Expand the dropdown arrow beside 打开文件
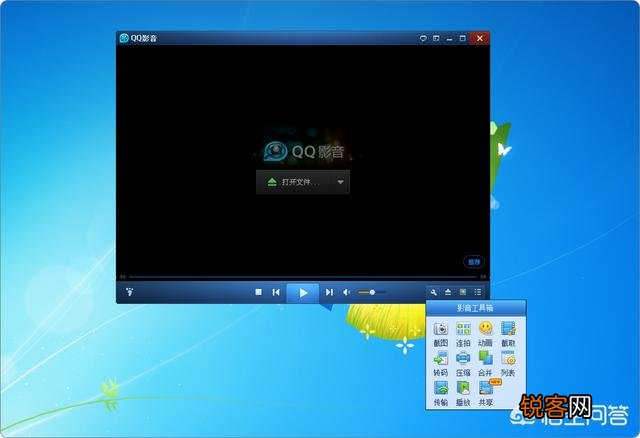 [x=340, y=182]
